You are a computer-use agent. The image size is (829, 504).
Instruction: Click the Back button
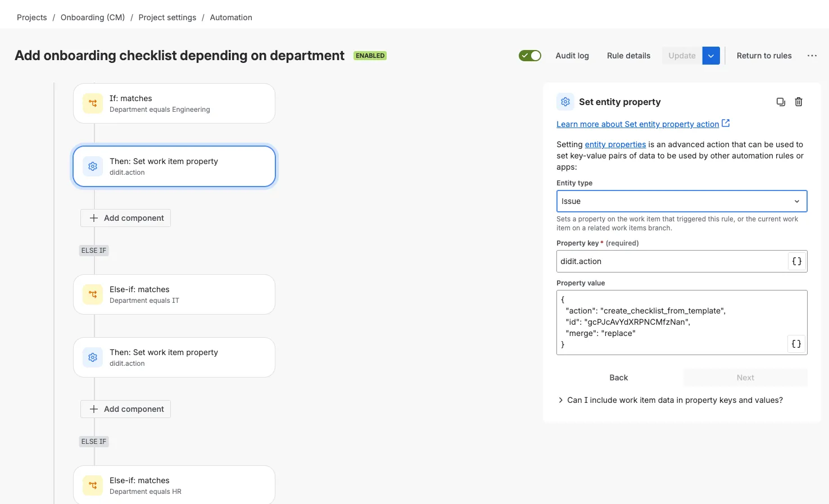(x=619, y=378)
